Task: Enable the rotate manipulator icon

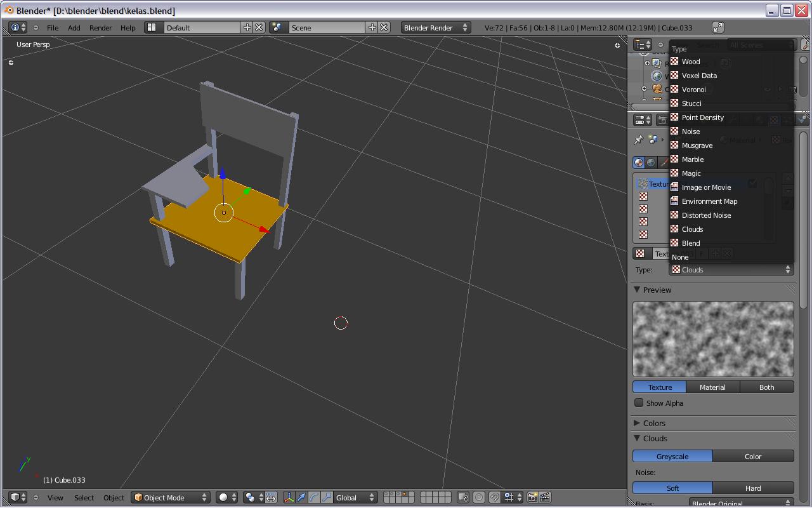Action: [x=314, y=497]
